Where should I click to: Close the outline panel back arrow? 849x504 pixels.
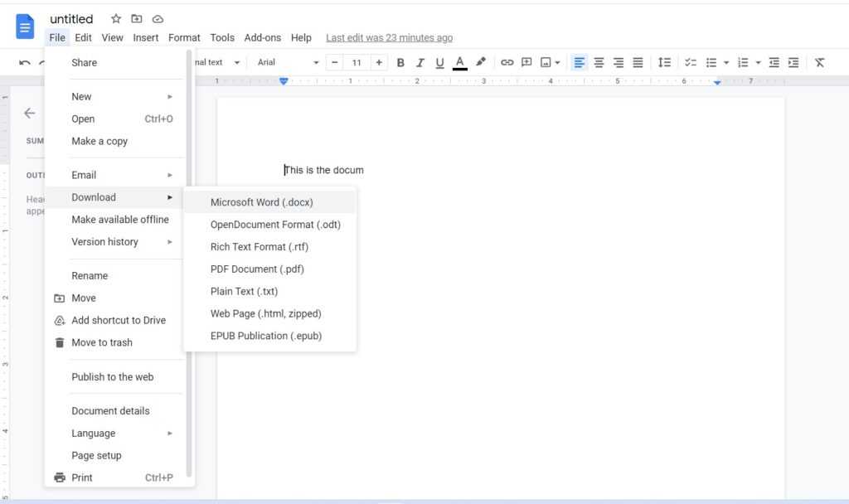30,113
